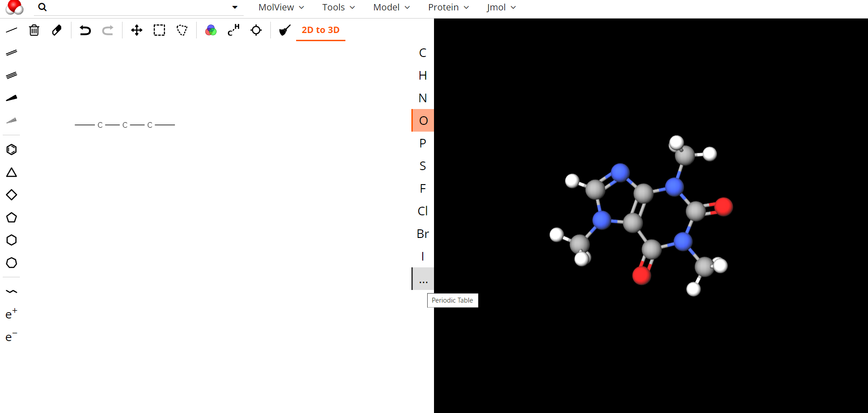868x413 pixels.
Task: Open the Protein menu
Action: [x=448, y=7]
